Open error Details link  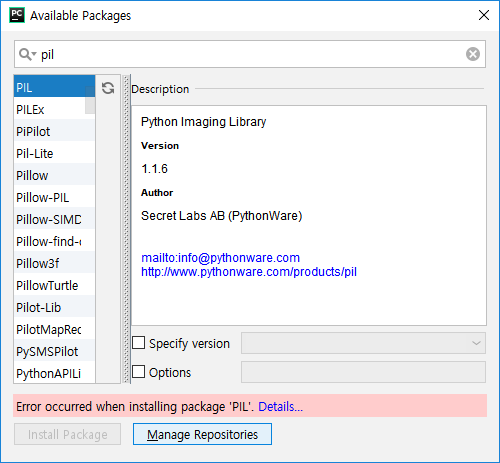pyautogui.click(x=280, y=406)
